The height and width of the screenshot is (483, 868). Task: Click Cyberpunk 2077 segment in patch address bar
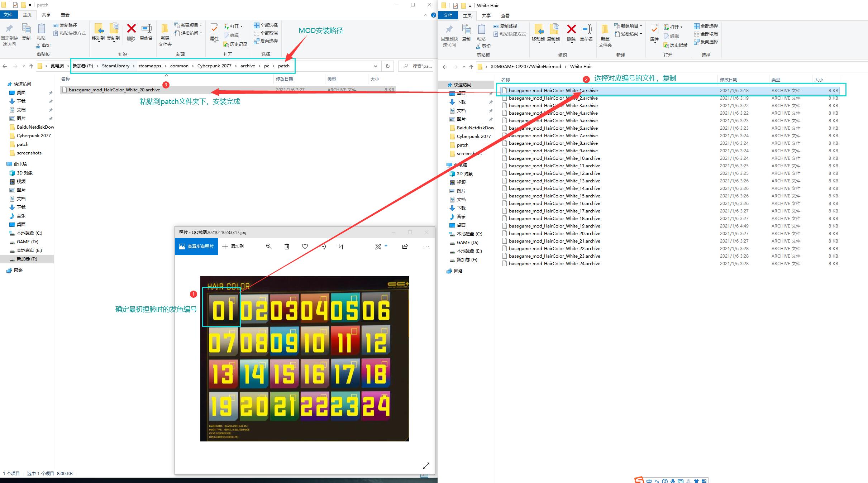[x=214, y=66]
